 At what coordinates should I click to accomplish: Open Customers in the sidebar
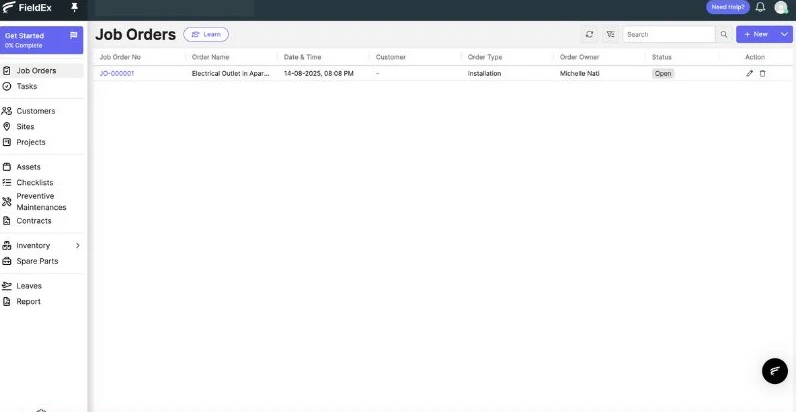click(42, 111)
